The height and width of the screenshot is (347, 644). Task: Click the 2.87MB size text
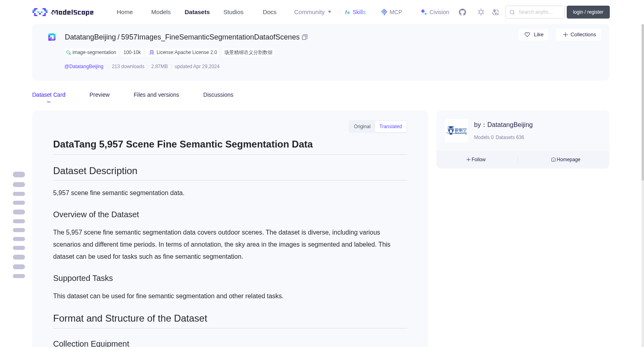click(159, 66)
